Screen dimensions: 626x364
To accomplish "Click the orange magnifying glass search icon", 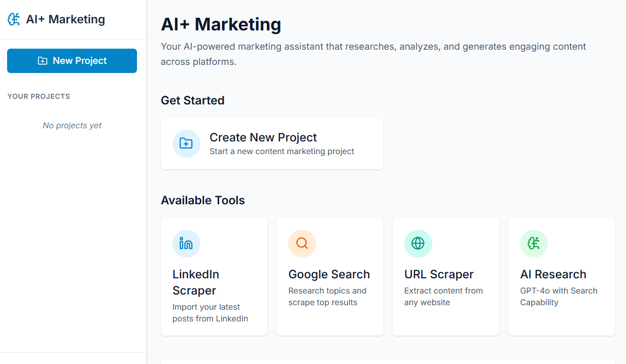I will (x=302, y=244).
